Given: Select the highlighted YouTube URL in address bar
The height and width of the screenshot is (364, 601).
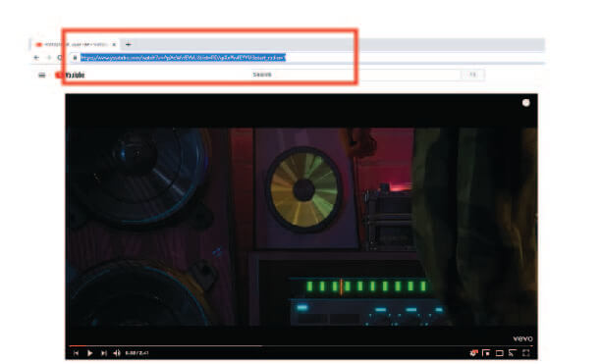Looking at the screenshot, I should click(x=183, y=58).
